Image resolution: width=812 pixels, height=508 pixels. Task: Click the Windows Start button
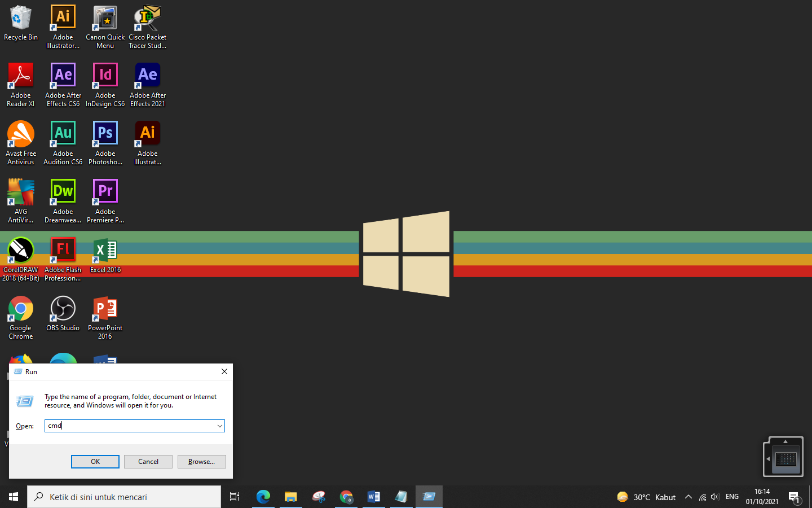click(x=14, y=497)
